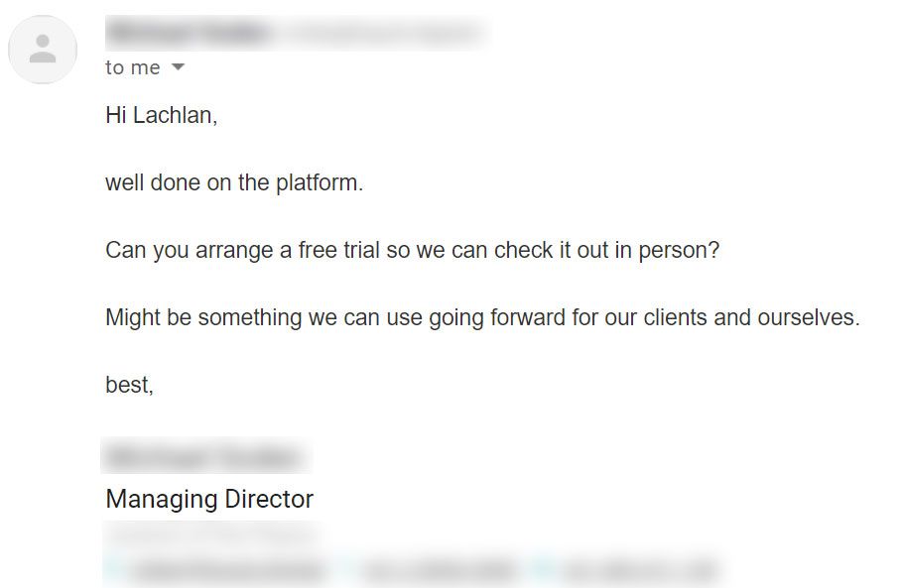This screenshot has width=902, height=588.
Task: Click the sender's profile avatar icon
Action: tap(43, 50)
